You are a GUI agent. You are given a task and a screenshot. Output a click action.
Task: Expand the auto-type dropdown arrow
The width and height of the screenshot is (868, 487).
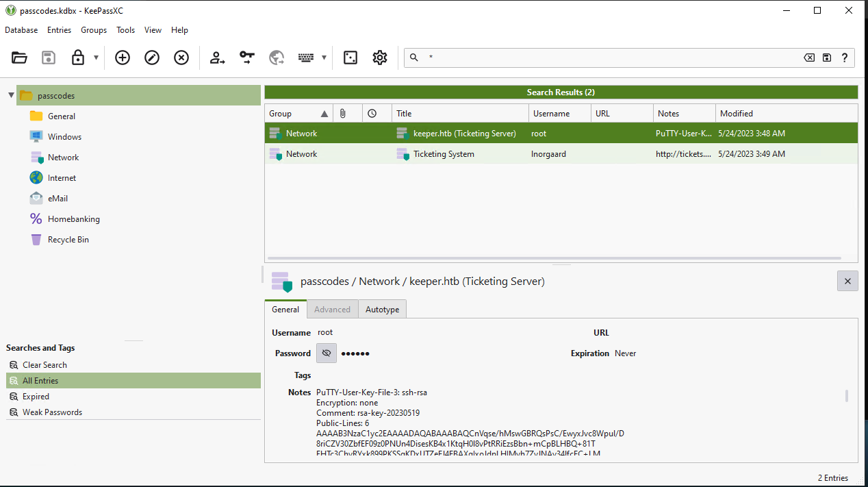[x=324, y=58]
